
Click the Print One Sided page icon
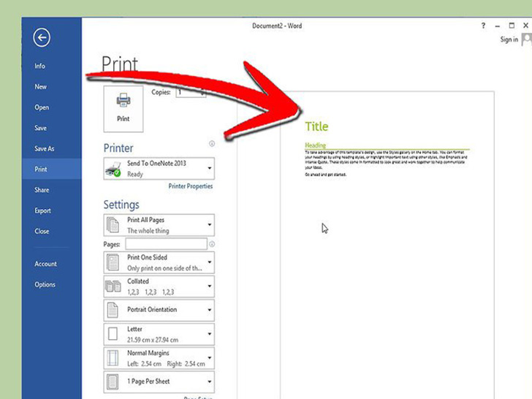pos(113,262)
